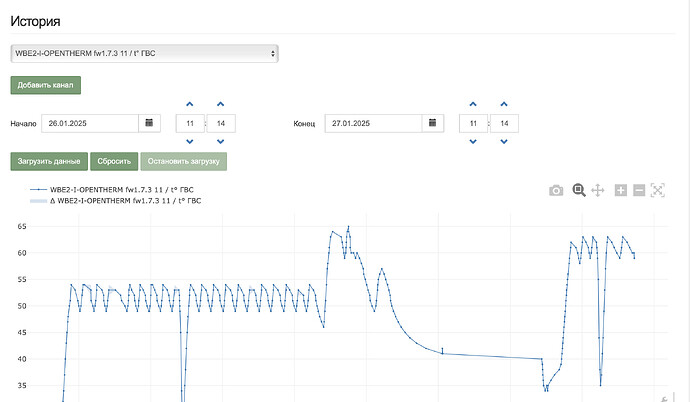Image resolution: width=690 pixels, height=402 pixels.
Task: Click the 50 y-axis tick label
Action: coord(22,306)
